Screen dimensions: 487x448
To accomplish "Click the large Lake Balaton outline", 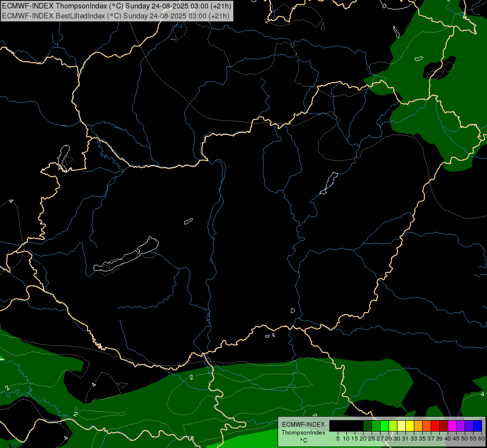I will 126,254.
